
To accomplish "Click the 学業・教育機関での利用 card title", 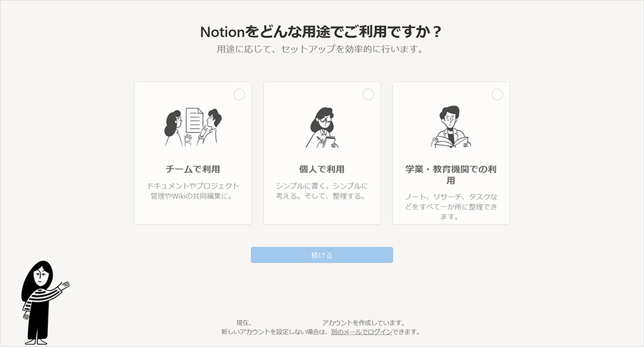I will coord(451,174).
